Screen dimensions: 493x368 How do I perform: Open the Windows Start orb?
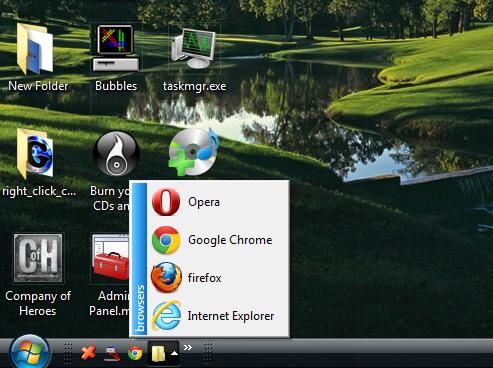click(x=30, y=351)
